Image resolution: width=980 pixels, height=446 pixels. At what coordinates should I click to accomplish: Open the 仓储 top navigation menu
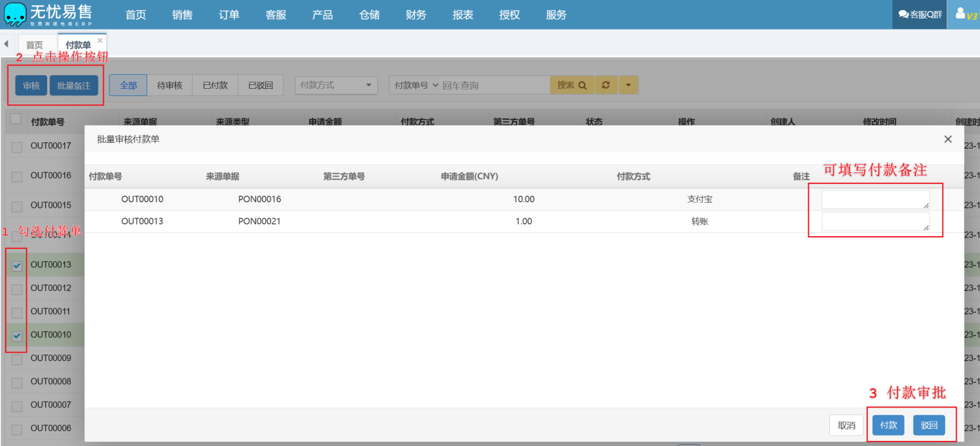click(370, 15)
